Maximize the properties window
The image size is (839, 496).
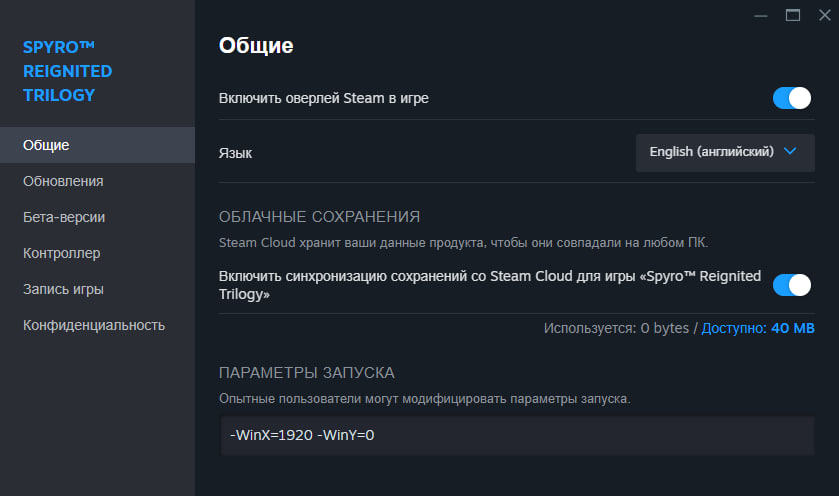793,16
